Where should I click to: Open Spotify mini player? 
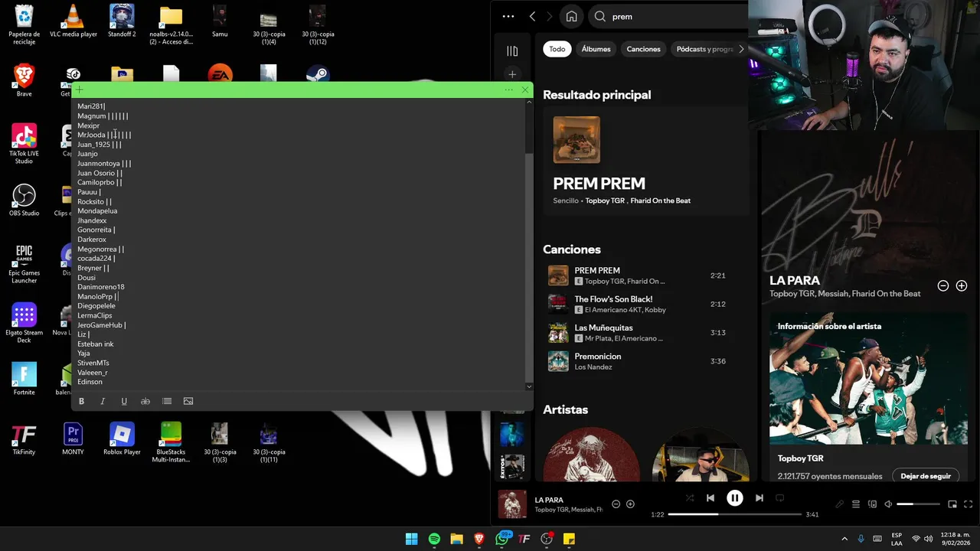tap(952, 504)
